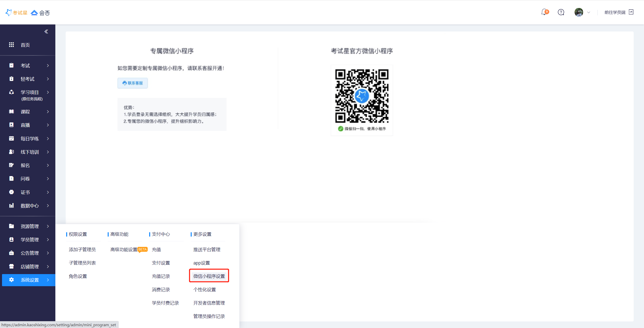Screen dimensions: 644x328
Task: Click the user avatar picture
Action: pos(579,12)
